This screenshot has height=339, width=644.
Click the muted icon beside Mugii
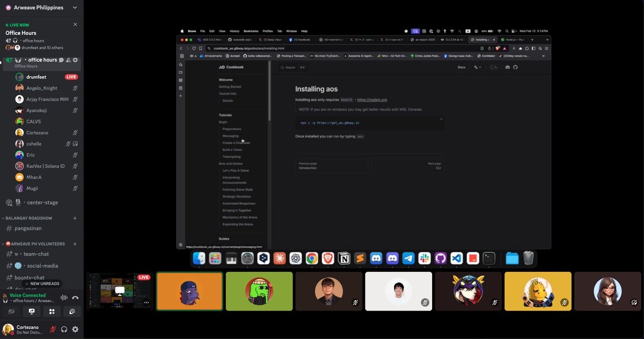(x=75, y=188)
